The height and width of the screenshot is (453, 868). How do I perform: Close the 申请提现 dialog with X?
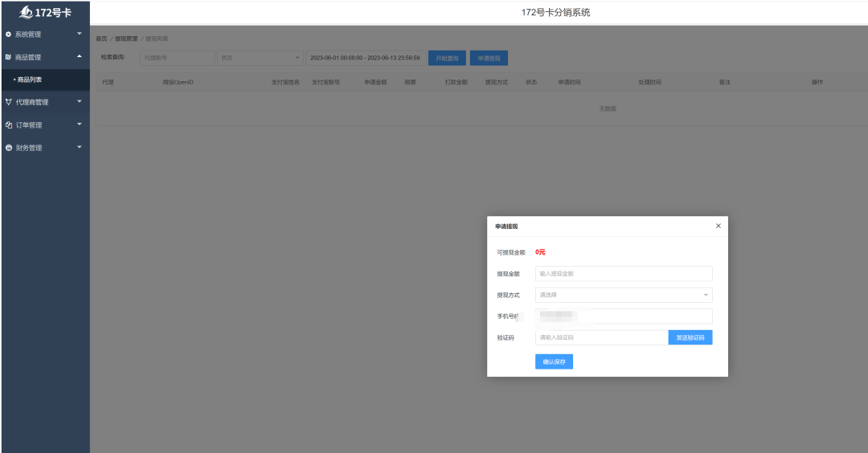(x=718, y=226)
